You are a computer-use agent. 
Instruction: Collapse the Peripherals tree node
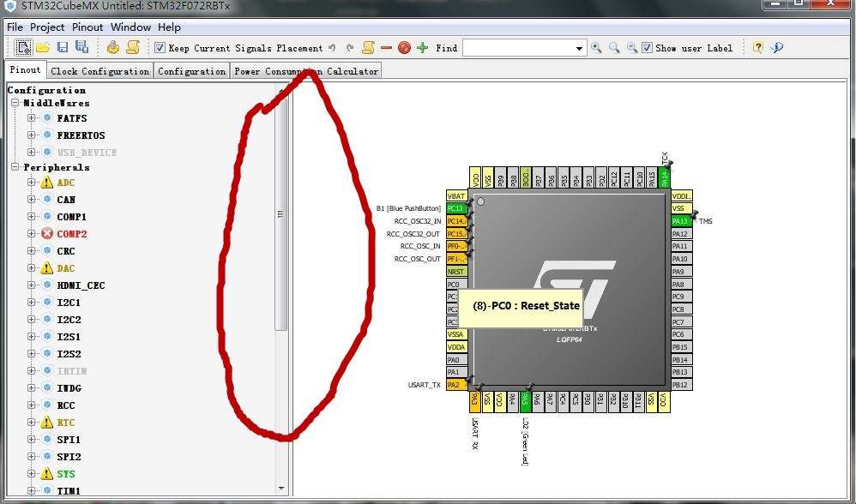pos(15,167)
